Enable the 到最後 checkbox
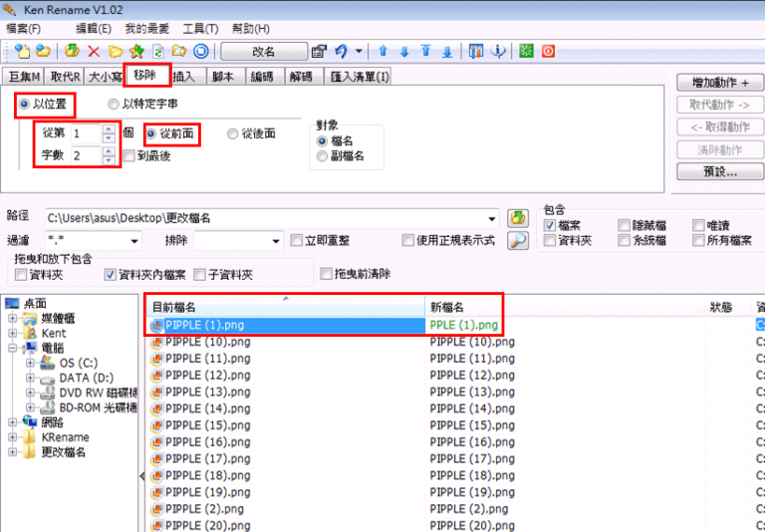 point(129,155)
